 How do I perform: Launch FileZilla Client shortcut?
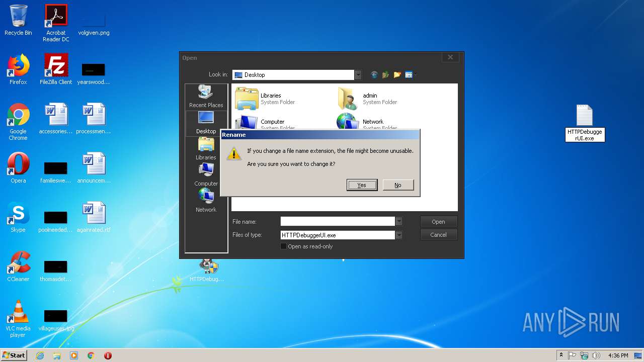coord(56,69)
